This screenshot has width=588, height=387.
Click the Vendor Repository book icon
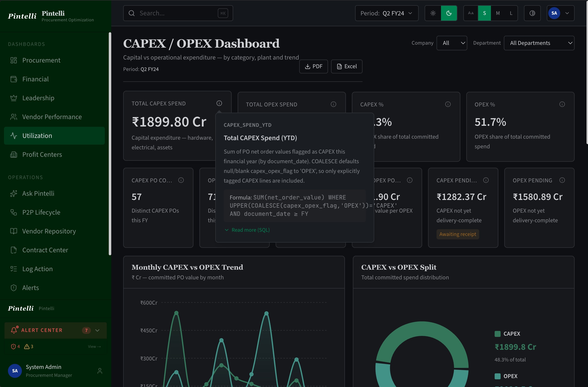pos(14,231)
